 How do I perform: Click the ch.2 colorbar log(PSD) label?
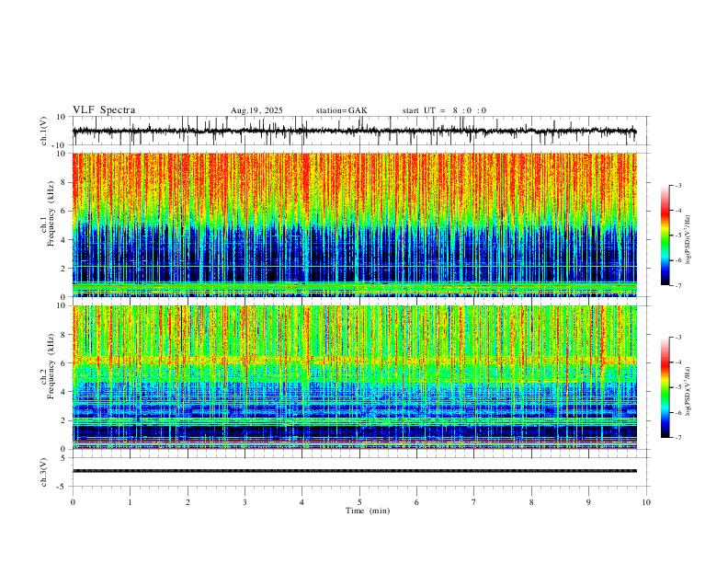pos(688,391)
